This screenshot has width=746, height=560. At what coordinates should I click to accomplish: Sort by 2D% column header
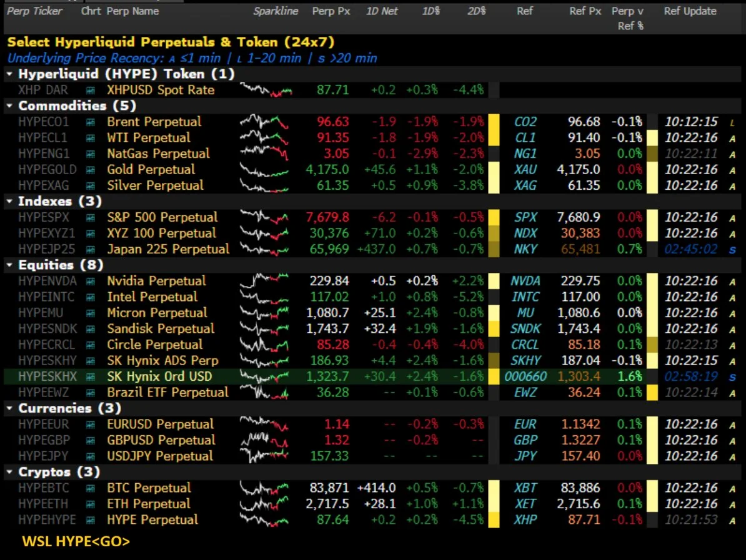476,11
